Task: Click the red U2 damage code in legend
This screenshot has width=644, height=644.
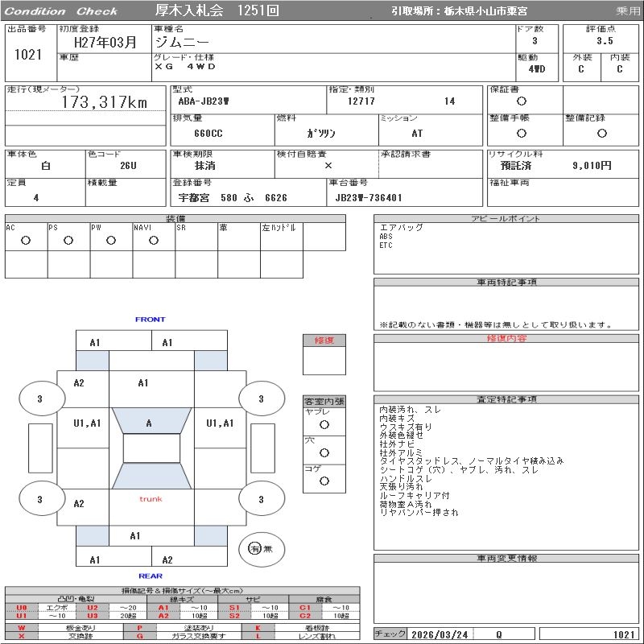Action: 93,608
